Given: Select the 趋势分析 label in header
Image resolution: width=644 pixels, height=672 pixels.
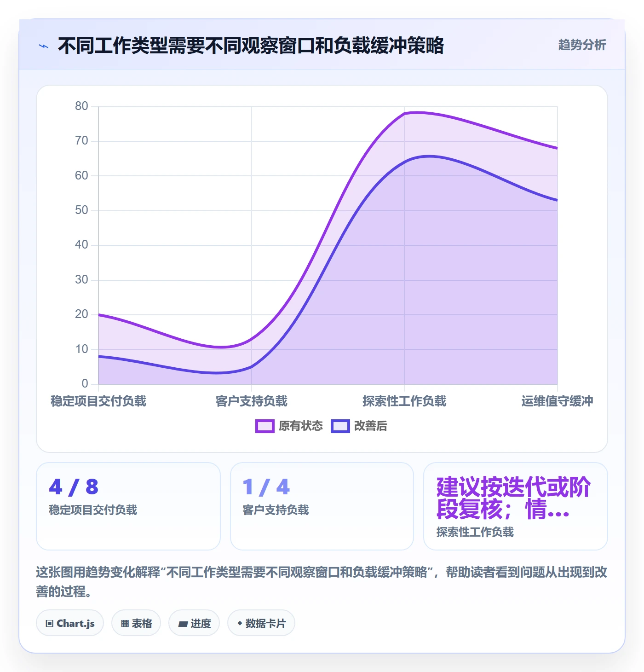Looking at the screenshot, I should click(582, 45).
